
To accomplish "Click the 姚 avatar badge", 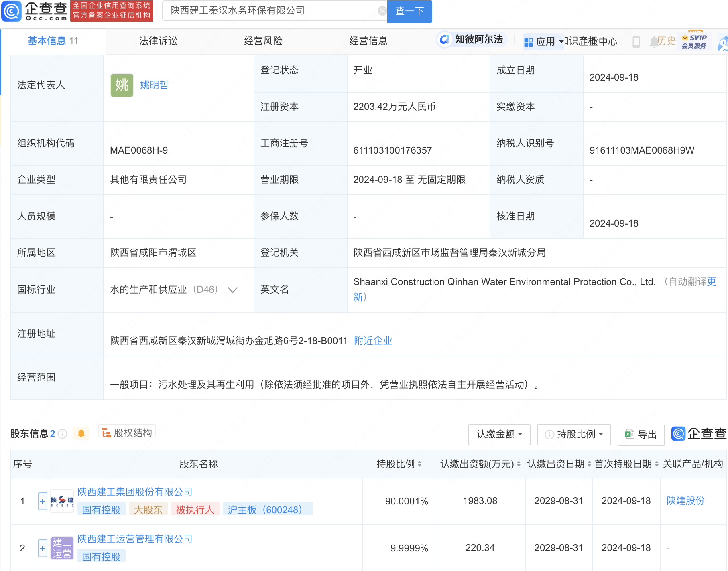I will (122, 85).
